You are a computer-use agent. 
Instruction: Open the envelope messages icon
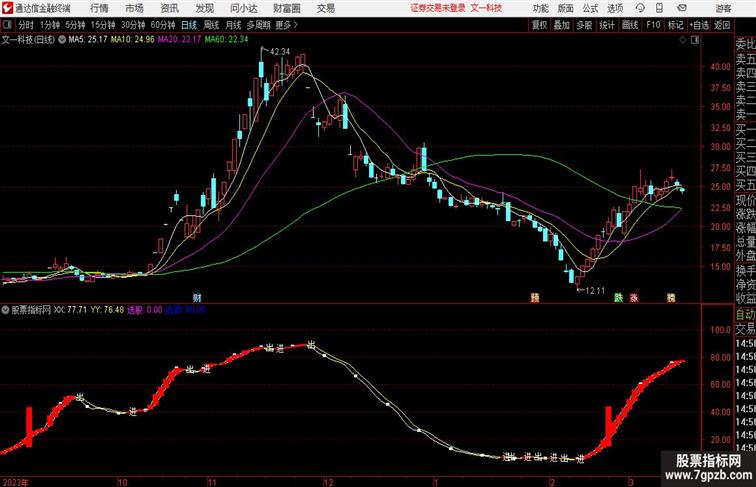682,8
